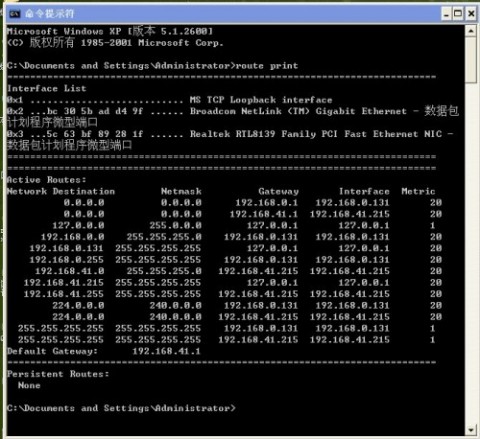Image resolution: width=480 pixels, height=439 pixels.
Task: Click MAC address '5c 63 bf 89 28 1f'
Action: [95, 134]
